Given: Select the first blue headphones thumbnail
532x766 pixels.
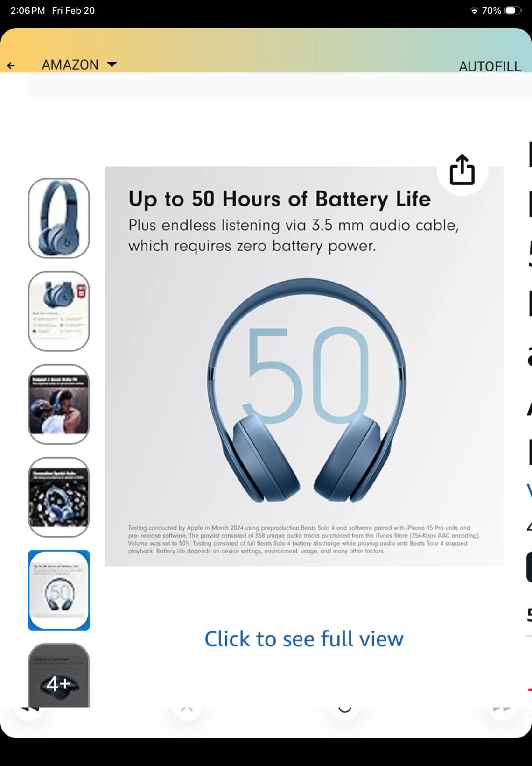Looking at the screenshot, I should coord(59,218).
